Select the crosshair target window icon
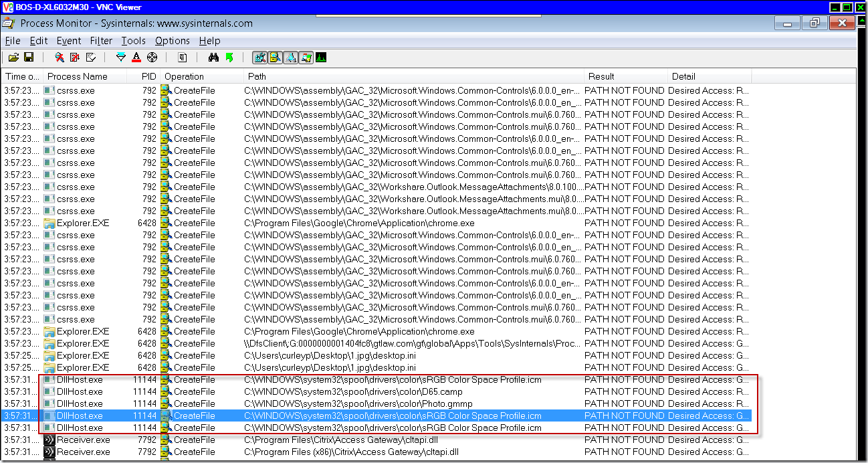This screenshot has height=463, width=868. (x=152, y=58)
